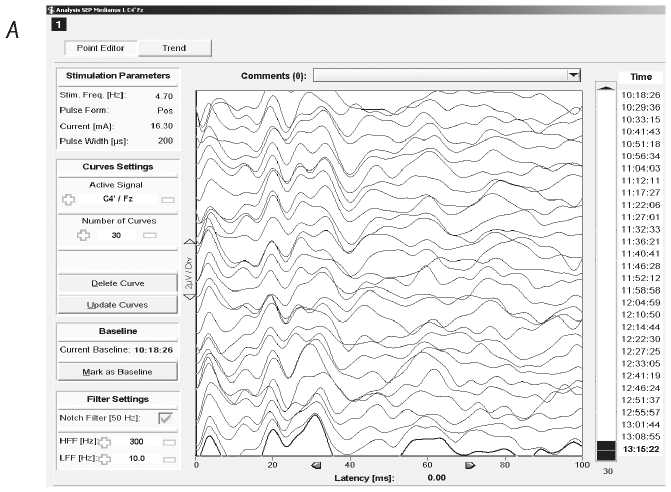Select the 10:51:18 time entry
671x492 pixels.
[641, 144]
